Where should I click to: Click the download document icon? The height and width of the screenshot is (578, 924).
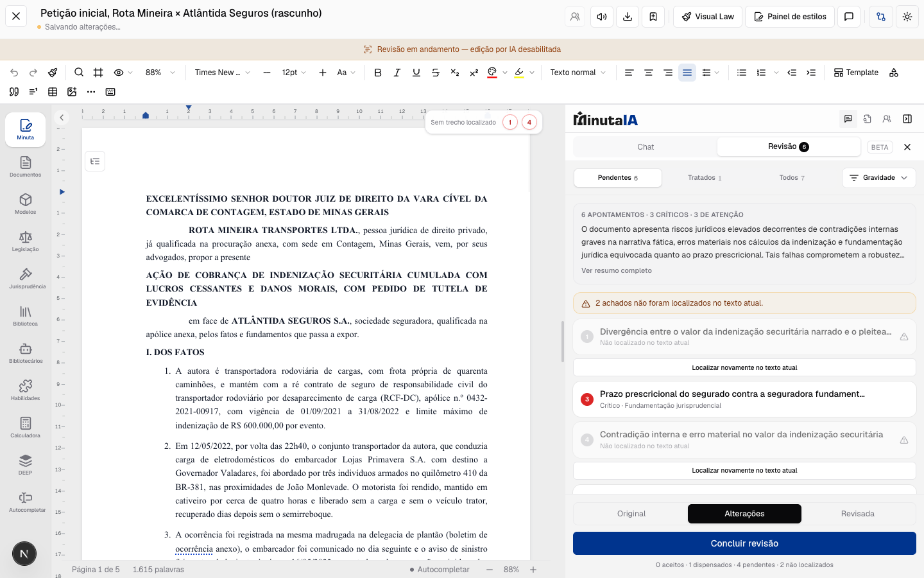coord(628,17)
